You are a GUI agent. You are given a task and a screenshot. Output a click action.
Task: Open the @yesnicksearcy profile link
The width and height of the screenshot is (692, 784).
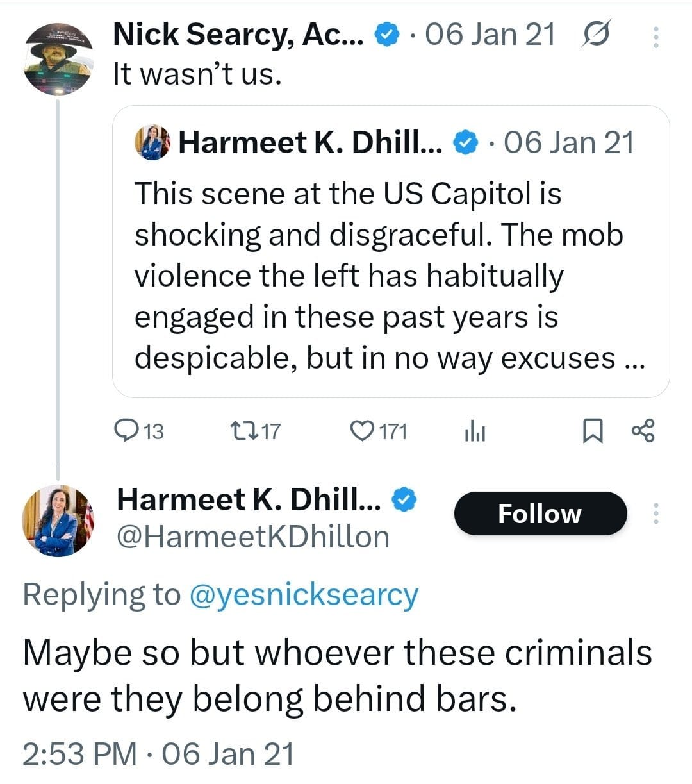pyautogui.click(x=304, y=595)
